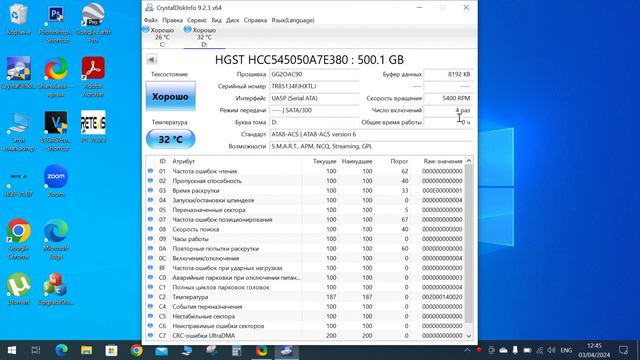The image size is (640, 360).
Task: Click the 32 °C temperature button
Action: pyautogui.click(x=170, y=139)
